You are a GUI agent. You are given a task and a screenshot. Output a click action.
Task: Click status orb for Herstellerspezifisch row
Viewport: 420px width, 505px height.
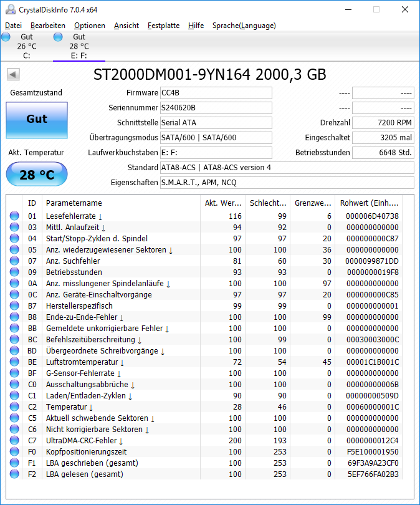(14, 305)
